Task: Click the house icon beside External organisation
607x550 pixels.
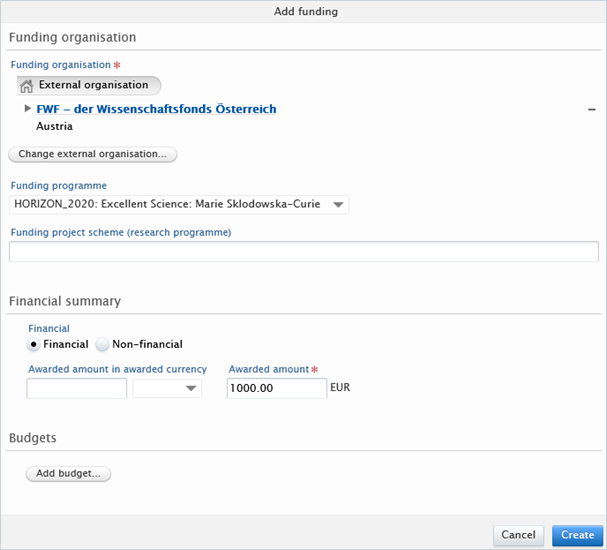Action: [x=27, y=86]
